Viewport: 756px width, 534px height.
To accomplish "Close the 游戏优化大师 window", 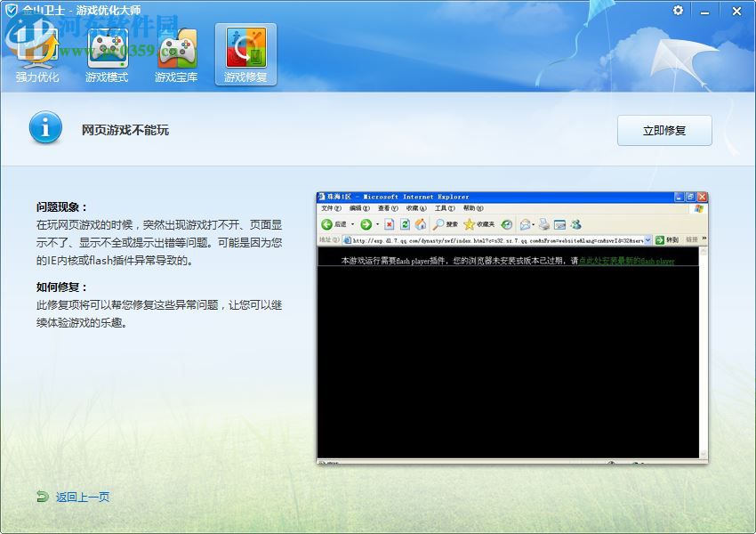I will 736,11.
